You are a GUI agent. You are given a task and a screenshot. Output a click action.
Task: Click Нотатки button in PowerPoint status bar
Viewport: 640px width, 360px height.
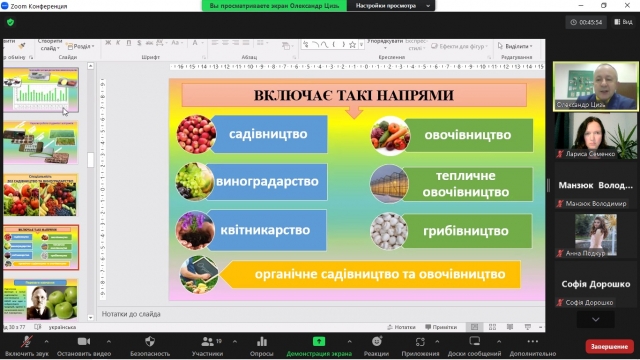click(401, 327)
